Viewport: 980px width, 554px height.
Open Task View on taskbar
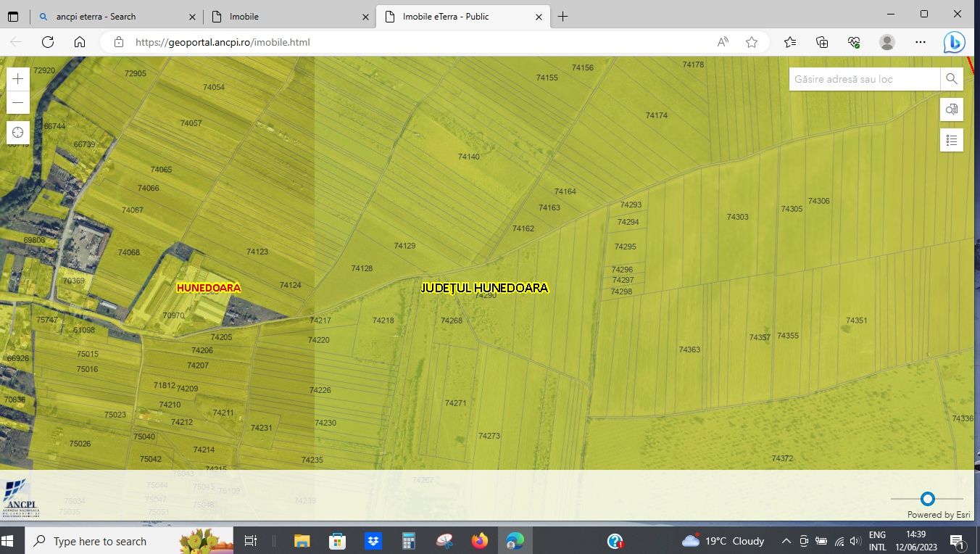click(x=250, y=541)
